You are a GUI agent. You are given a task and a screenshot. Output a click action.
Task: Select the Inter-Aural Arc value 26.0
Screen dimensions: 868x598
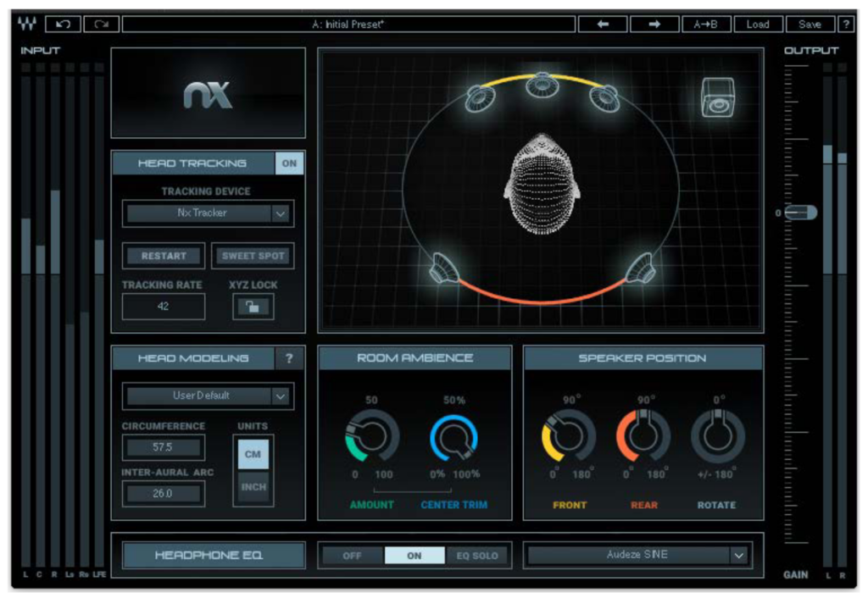(164, 494)
